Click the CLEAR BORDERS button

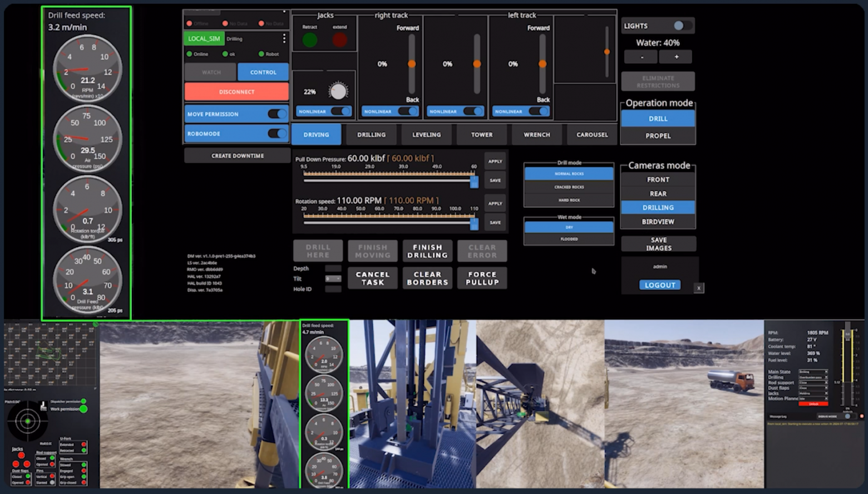[427, 278]
